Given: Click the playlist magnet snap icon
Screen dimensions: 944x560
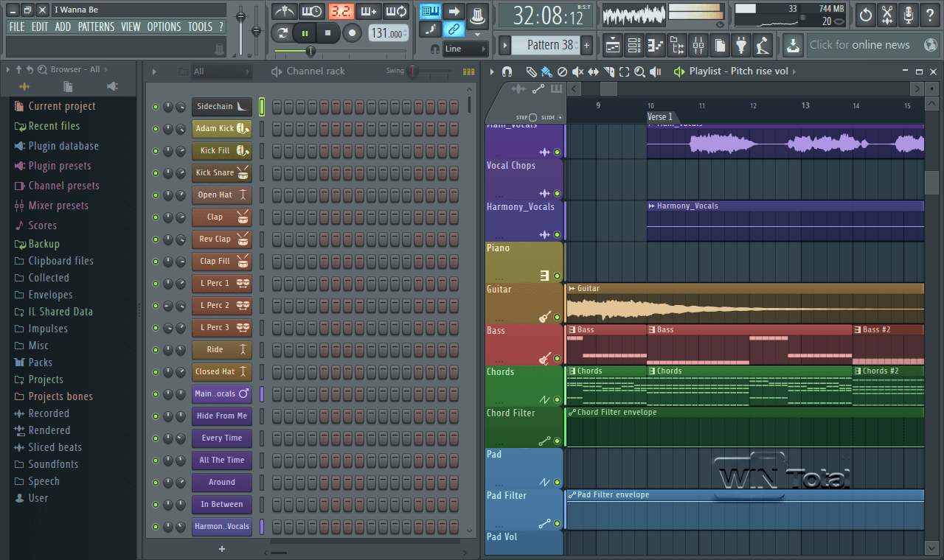Looking at the screenshot, I should pyautogui.click(x=507, y=71).
